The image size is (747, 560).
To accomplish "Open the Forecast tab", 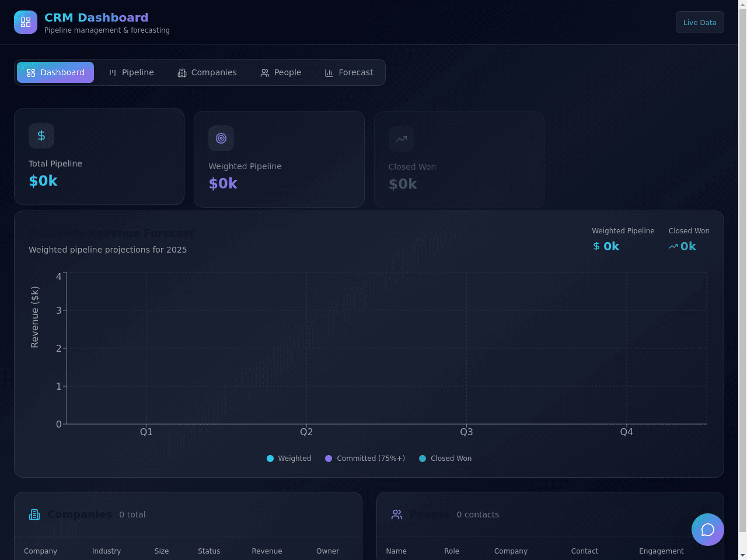I will pyautogui.click(x=349, y=72).
